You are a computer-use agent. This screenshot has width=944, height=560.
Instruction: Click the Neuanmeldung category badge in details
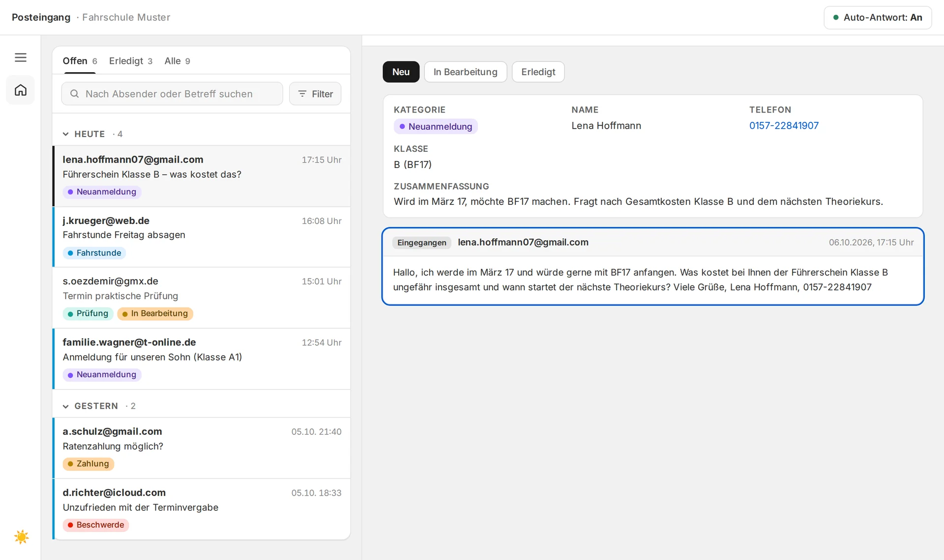tap(436, 126)
